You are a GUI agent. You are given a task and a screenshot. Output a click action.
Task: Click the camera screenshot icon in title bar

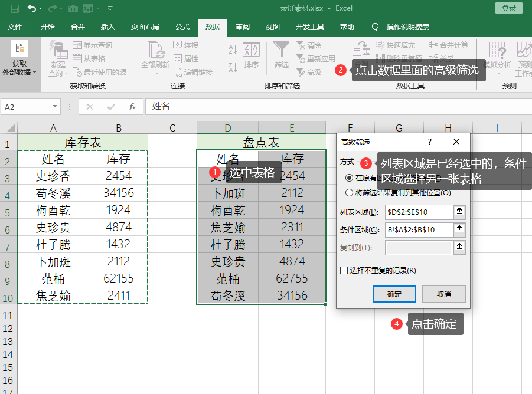coord(73,9)
